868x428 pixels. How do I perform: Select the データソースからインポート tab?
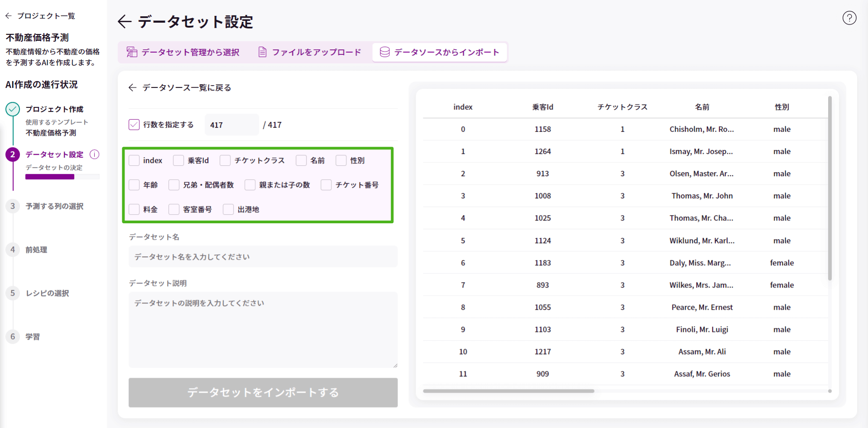point(440,52)
